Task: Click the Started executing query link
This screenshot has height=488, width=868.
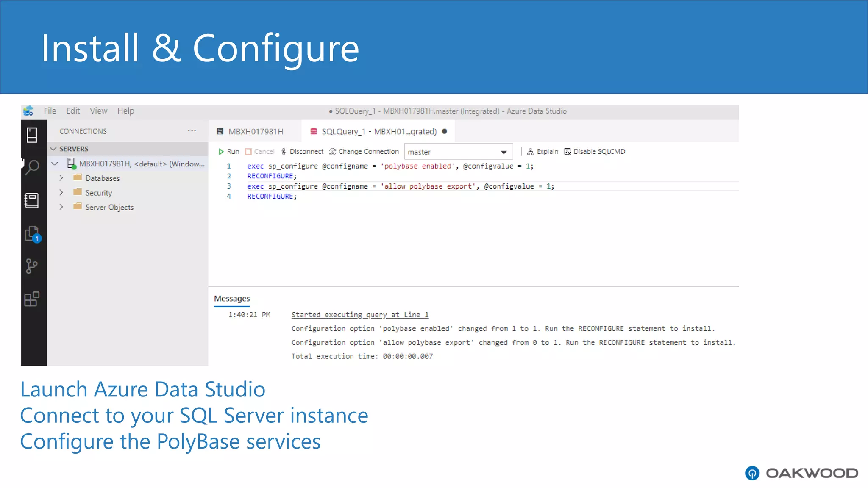Action: [x=360, y=315]
